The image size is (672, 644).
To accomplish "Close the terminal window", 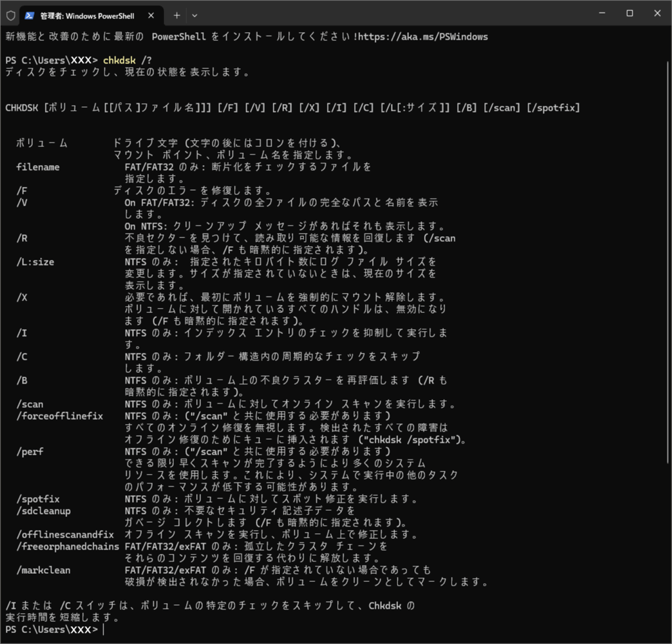I will [x=658, y=14].
